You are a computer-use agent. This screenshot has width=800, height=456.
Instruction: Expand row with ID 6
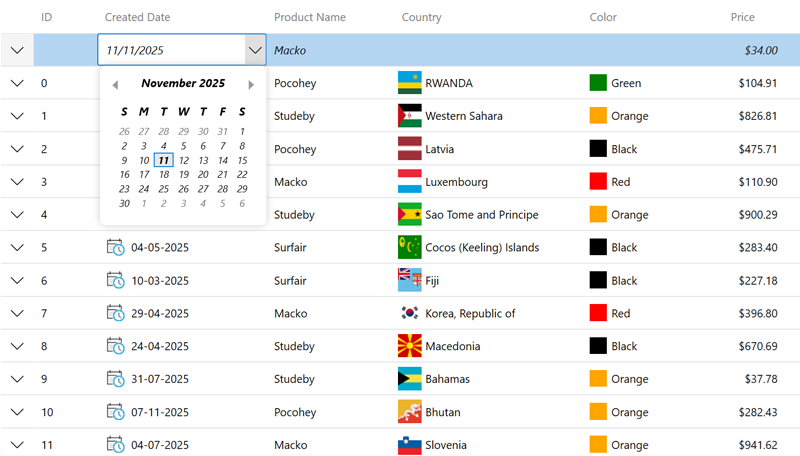(x=17, y=281)
